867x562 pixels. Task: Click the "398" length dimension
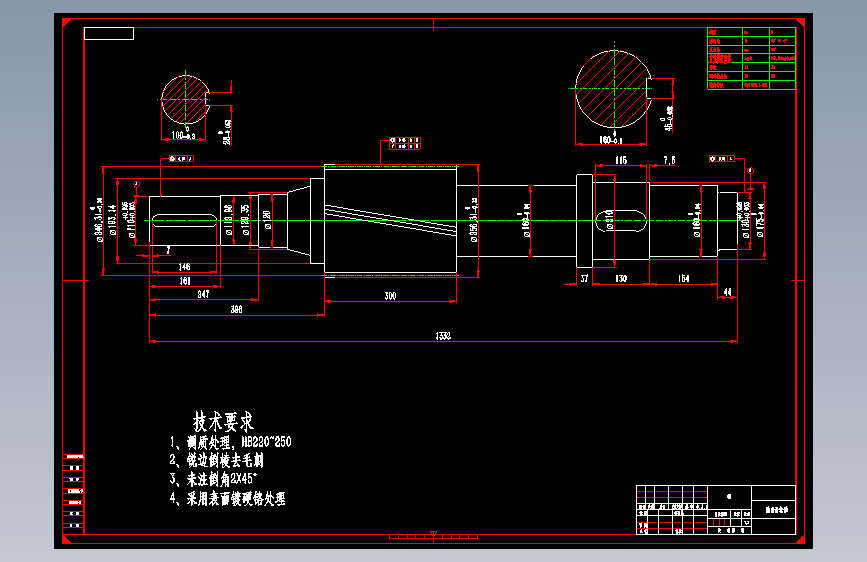[x=236, y=309]
